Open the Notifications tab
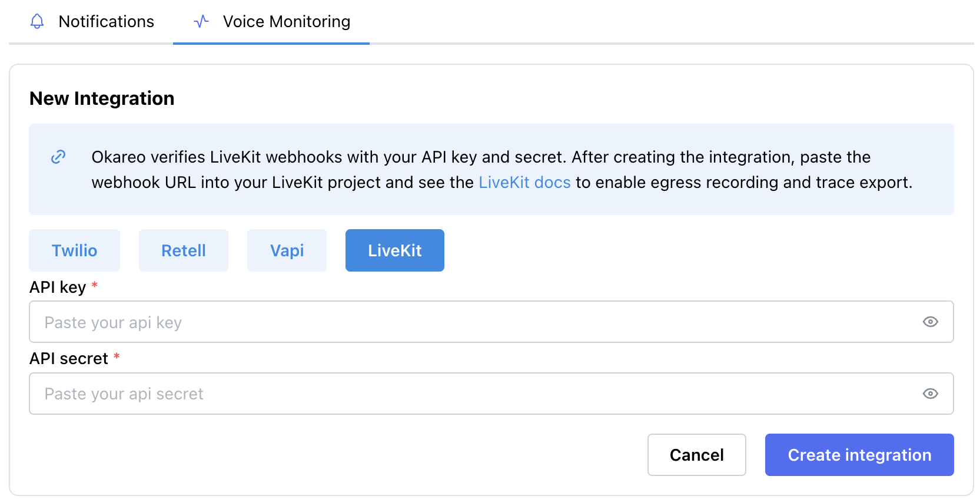The width and height of the screenshot is (980, 499). (x=92, y=22)
